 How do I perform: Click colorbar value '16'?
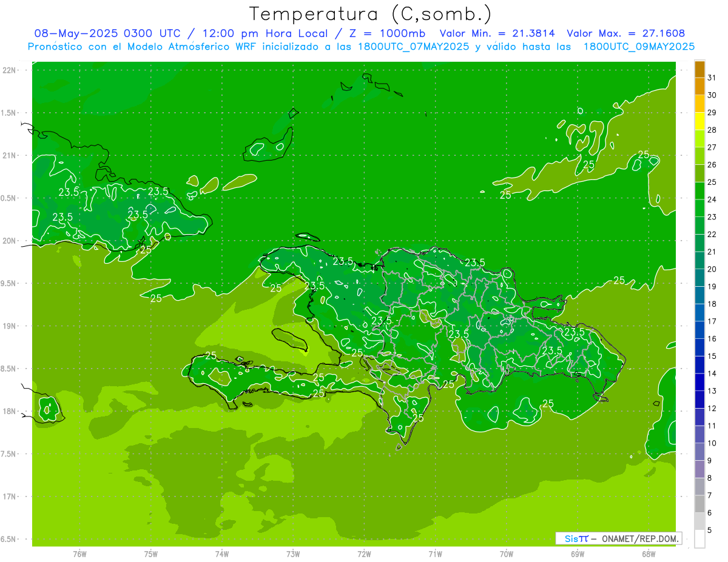712,339
